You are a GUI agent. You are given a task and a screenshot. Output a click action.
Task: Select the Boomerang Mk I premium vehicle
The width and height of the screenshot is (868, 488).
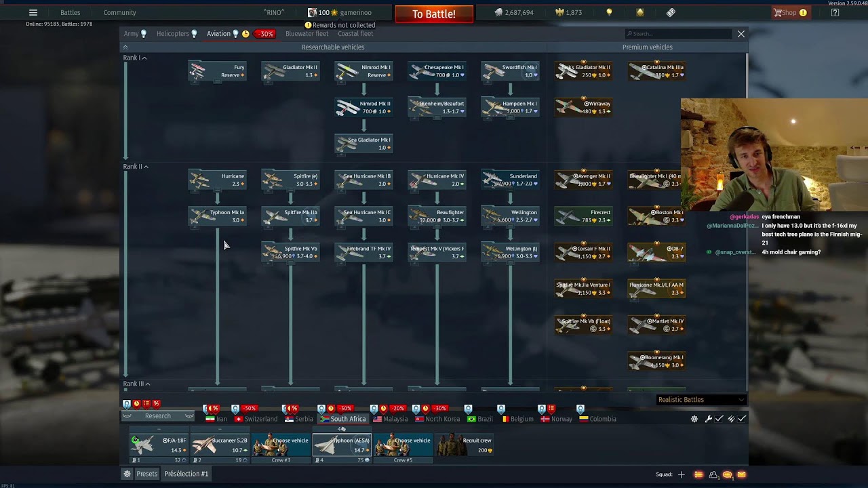pos(656,361)
